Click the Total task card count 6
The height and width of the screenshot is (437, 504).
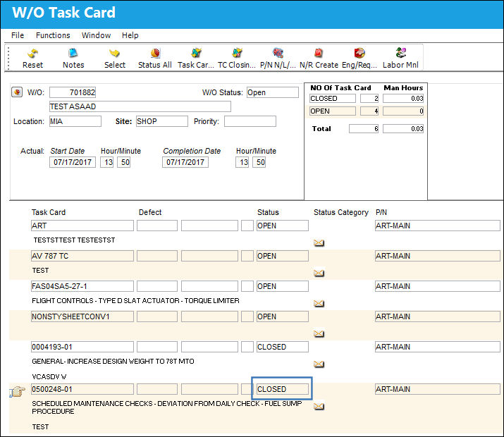click(364, 129)
